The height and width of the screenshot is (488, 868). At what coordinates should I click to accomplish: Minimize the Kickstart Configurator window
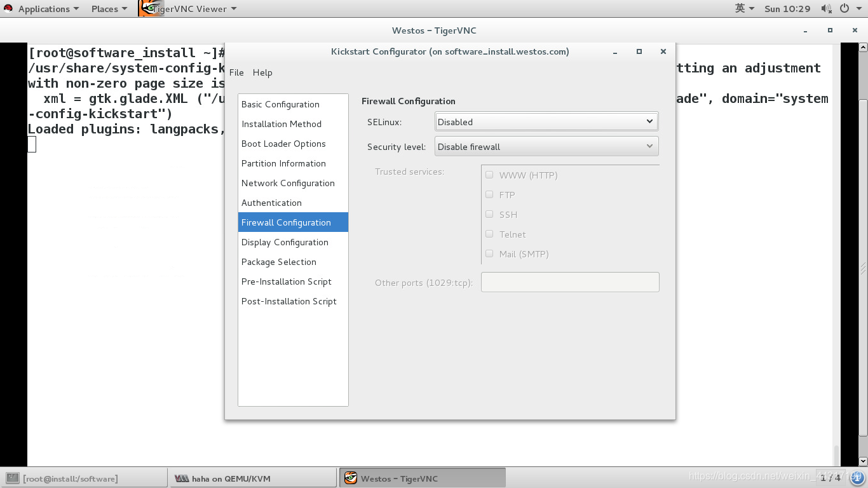(615, 52)
